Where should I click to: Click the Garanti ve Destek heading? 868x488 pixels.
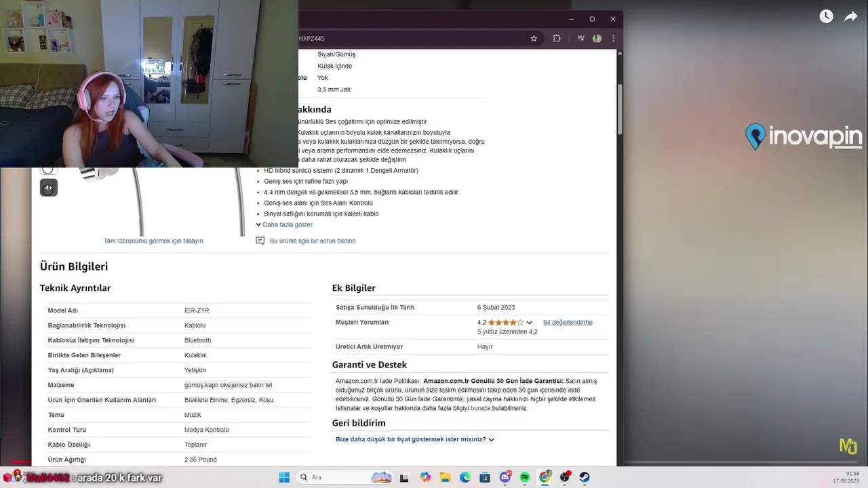point(370,365)
